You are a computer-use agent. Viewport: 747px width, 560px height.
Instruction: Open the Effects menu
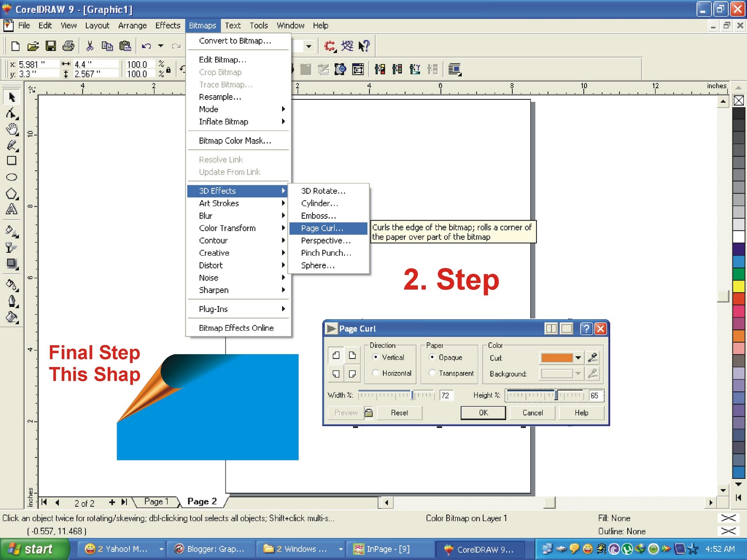tap(168, 25)
